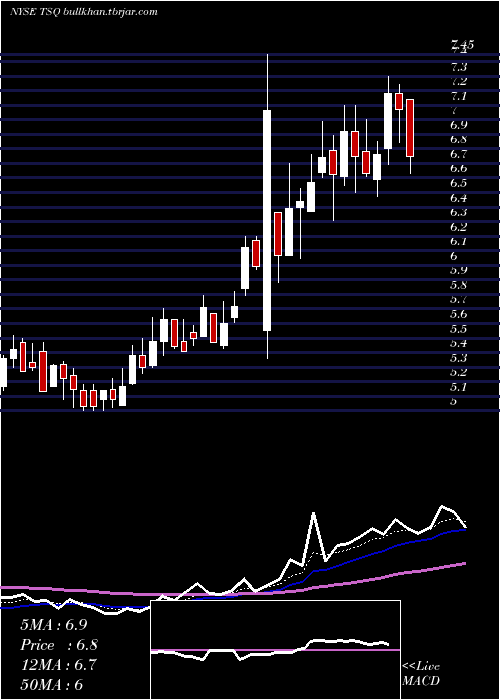Click the 6.8 price axis label
Image resolution: width=500 pixels, height=700 pixels.
tap(459, 140)
